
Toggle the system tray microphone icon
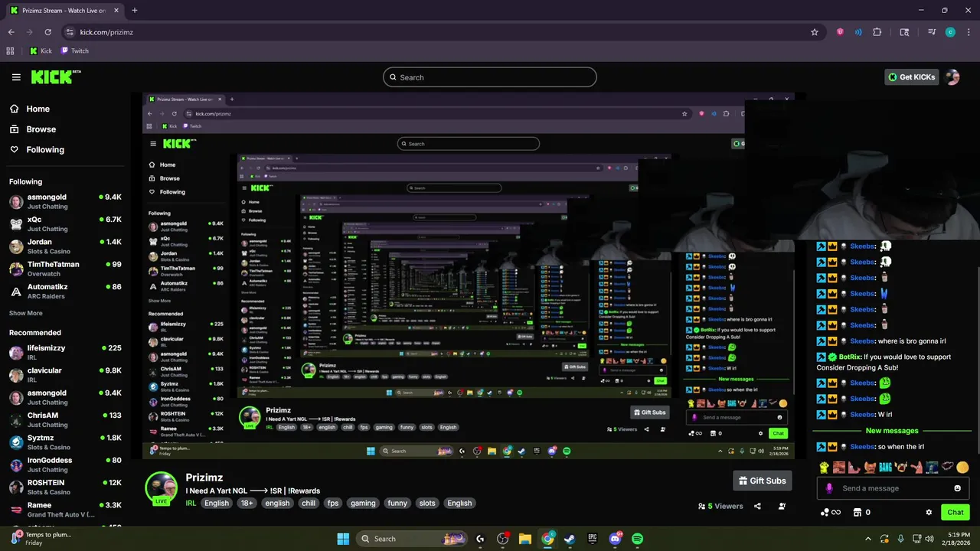coord(900,538)
